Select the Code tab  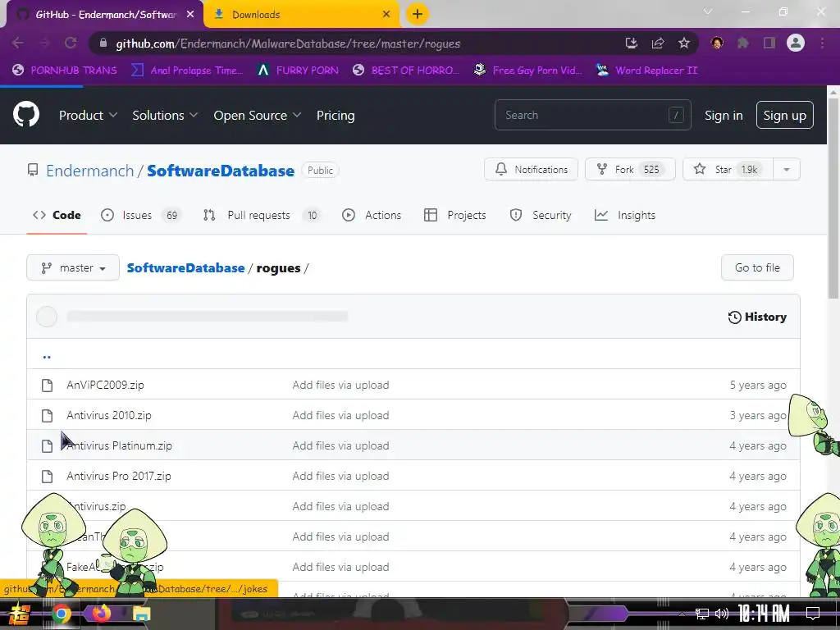click(x=57, y=216)
